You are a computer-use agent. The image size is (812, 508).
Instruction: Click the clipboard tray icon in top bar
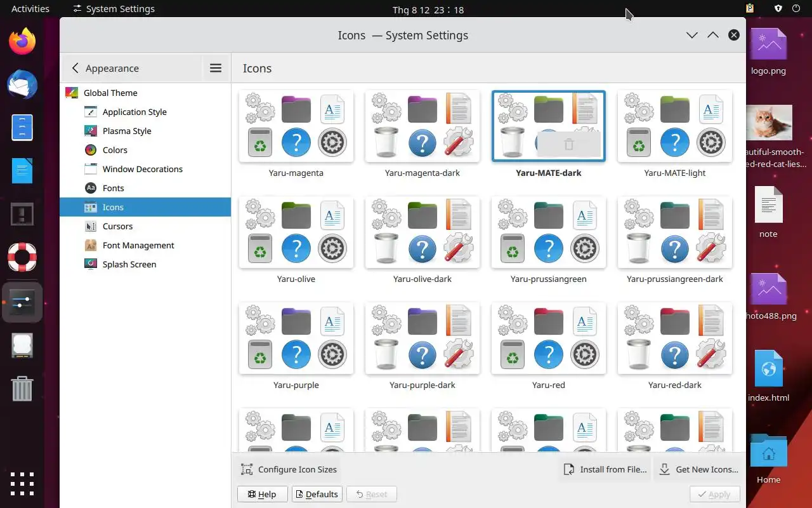coord(750,9)
